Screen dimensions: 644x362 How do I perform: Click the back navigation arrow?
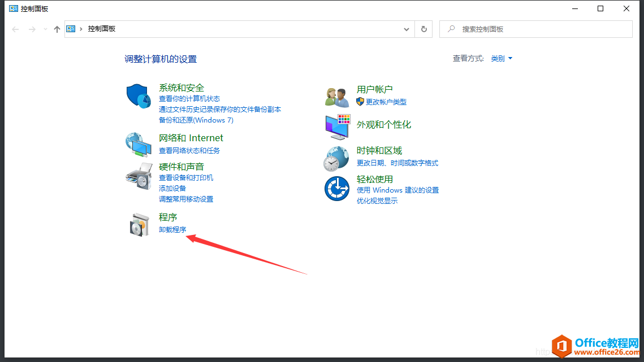coord(16,29)
